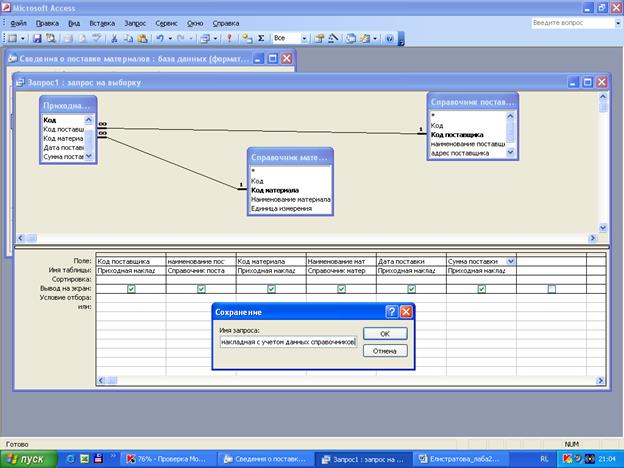624x468 pixels.
Task: Open the Сервис menu
Action: point(167,22)
